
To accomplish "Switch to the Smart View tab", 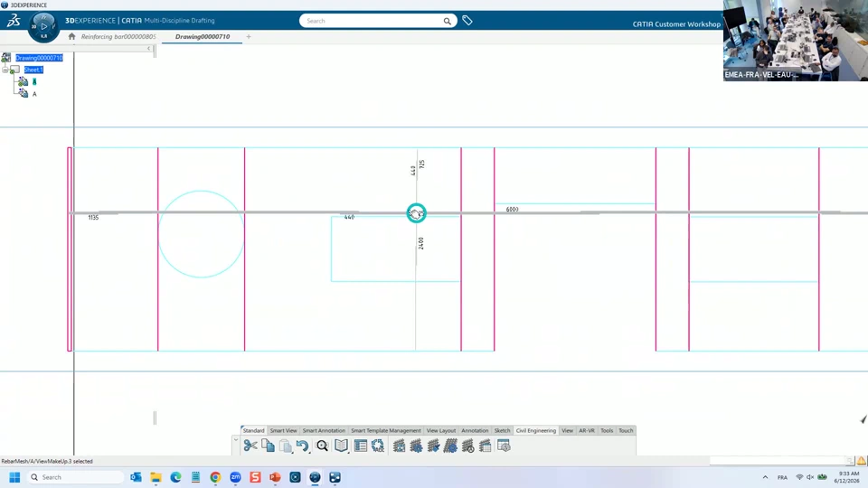I will pos(283,430).
